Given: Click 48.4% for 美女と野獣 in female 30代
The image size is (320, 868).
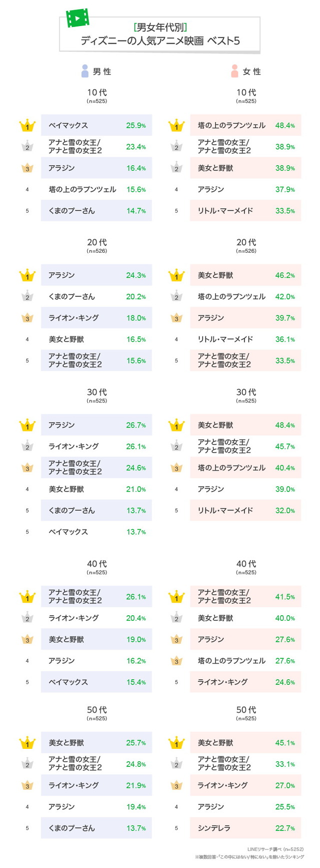Looking at the screenshot, I should point(285,425).
